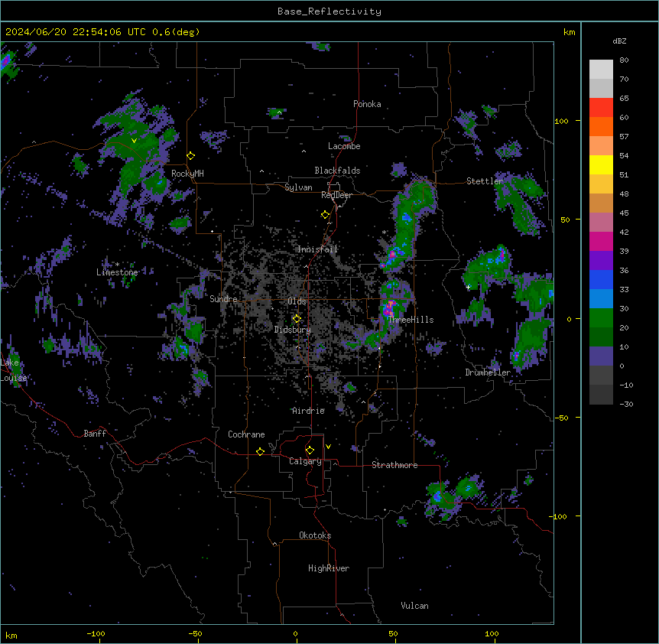Click the asterisk marker southeast of RedDeer
Viewport: 659px width, 644px height.
click(x=384, y=233)
